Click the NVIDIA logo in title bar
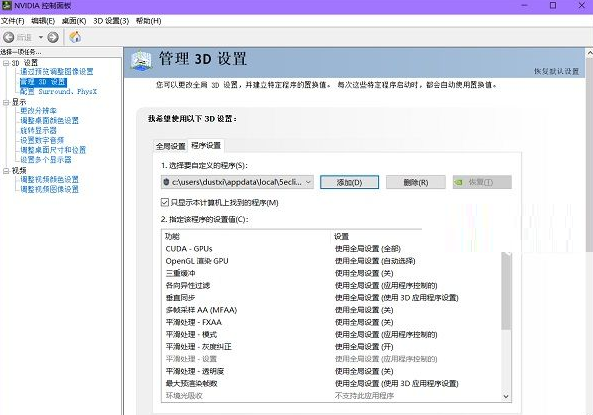 (x=6, y=6)
